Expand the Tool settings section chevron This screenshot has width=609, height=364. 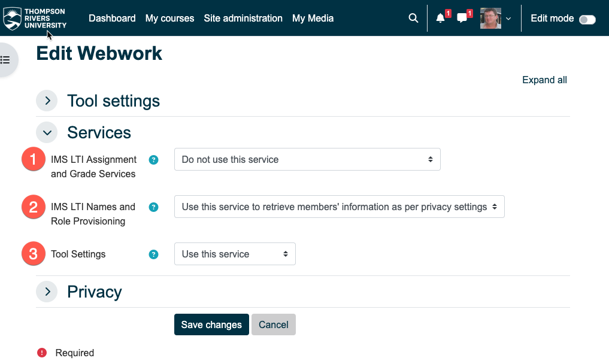tap(47, 101)
